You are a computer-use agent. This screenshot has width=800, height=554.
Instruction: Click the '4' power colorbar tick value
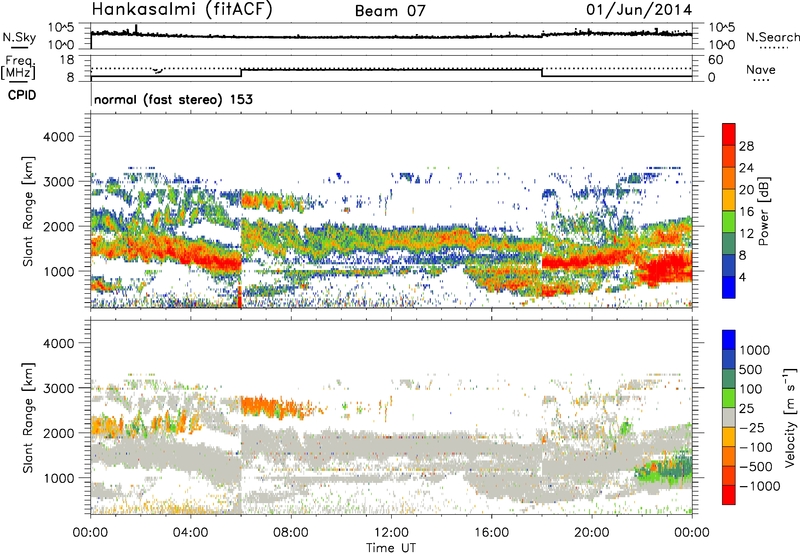coord(742,277)
